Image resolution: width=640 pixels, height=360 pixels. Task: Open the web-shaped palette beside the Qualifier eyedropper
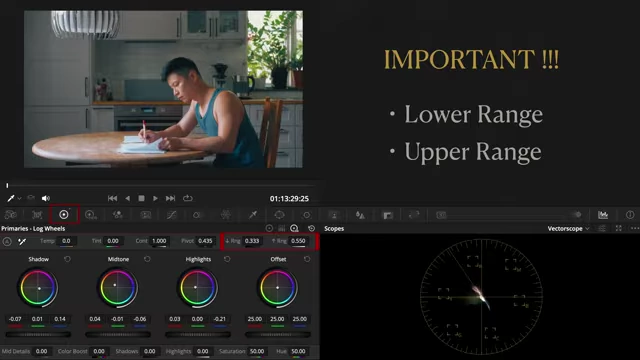(x=226, y=215)
